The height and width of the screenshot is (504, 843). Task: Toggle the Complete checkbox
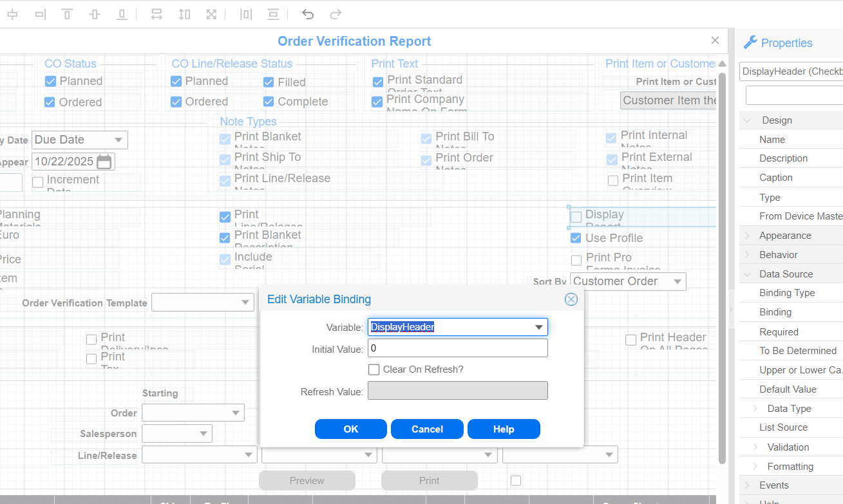coord(269,102)
